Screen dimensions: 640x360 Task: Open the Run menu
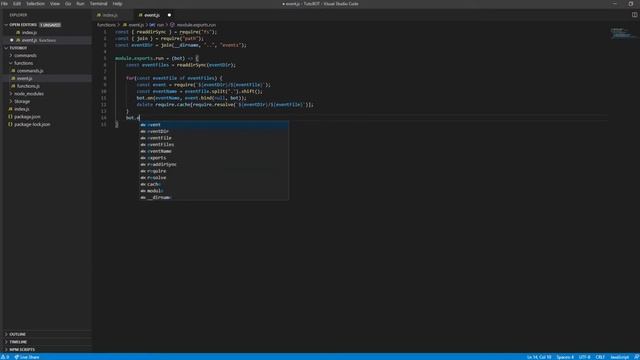(x=80, y=4)
